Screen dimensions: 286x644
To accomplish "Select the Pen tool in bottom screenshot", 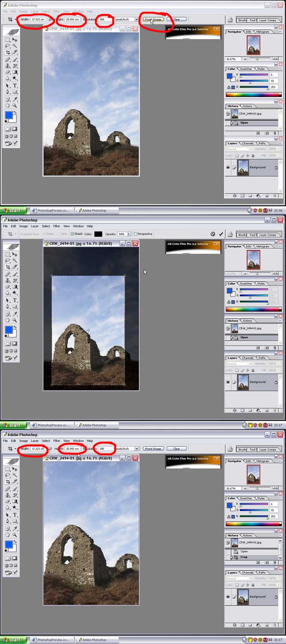I will coord(8,521).
